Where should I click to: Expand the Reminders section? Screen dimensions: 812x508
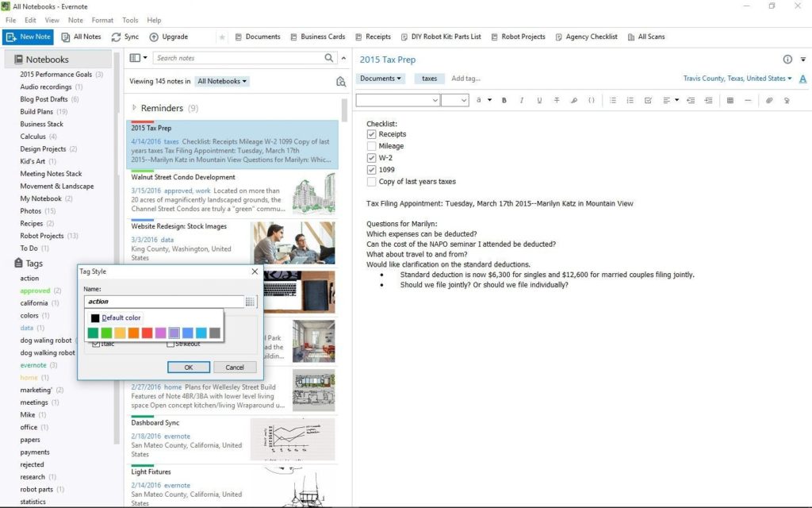134,108
